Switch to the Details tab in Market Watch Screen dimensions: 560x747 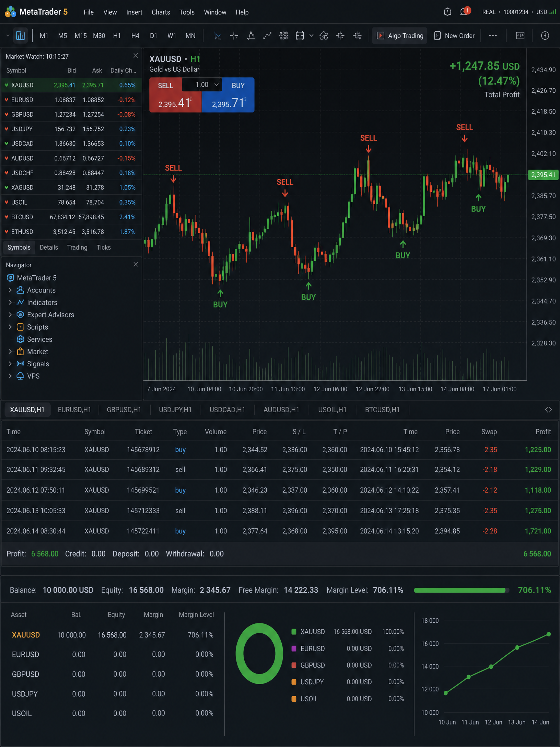pos(49,248)
